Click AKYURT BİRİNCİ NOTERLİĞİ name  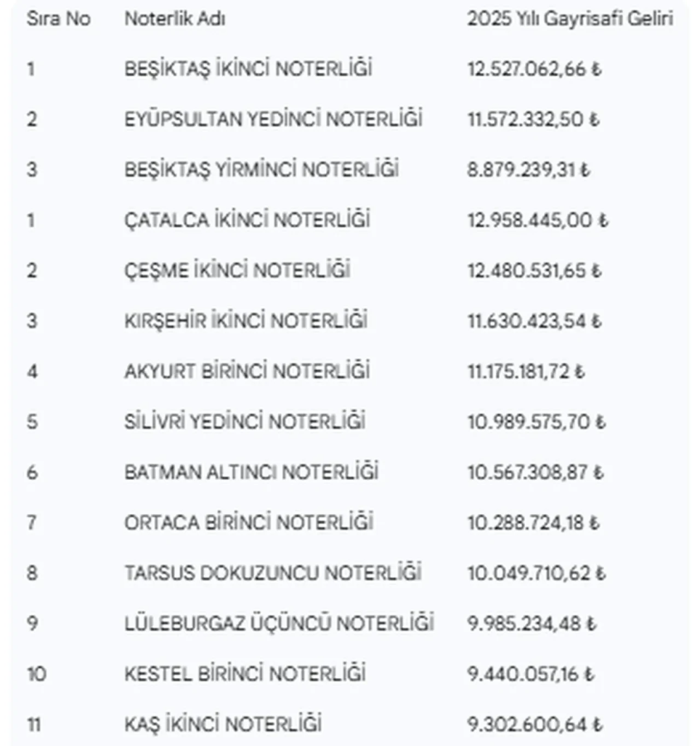pyautogui.click(x=247, y=371)
